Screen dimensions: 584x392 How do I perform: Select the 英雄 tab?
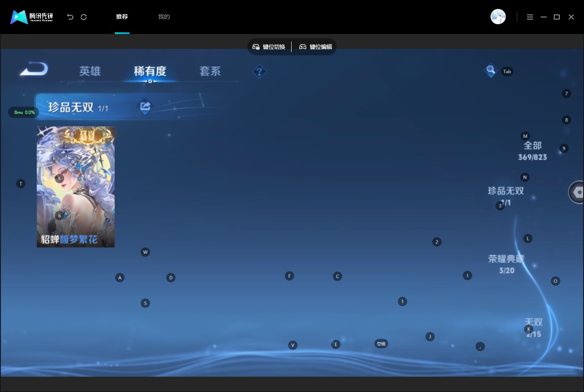click(90, 71)
